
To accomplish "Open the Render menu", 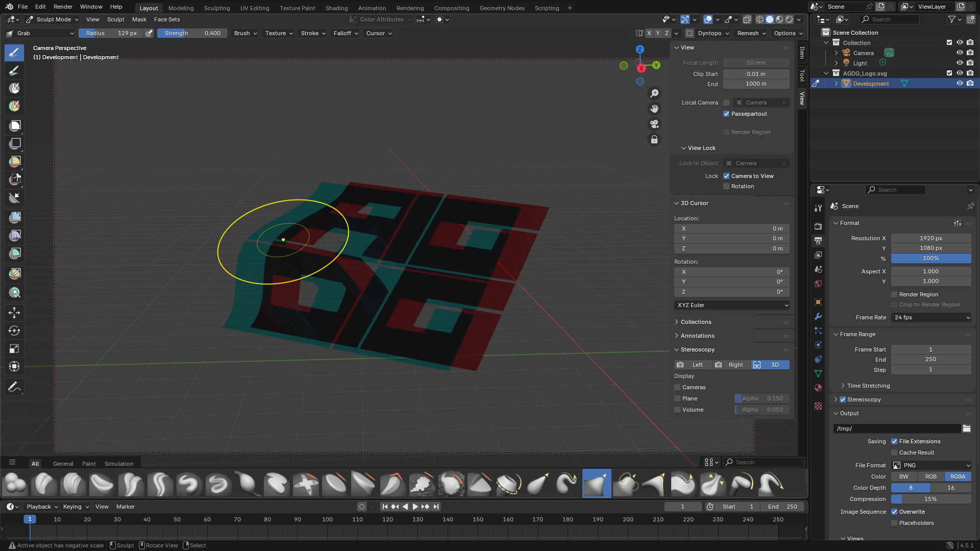I will tap(63, 7).
